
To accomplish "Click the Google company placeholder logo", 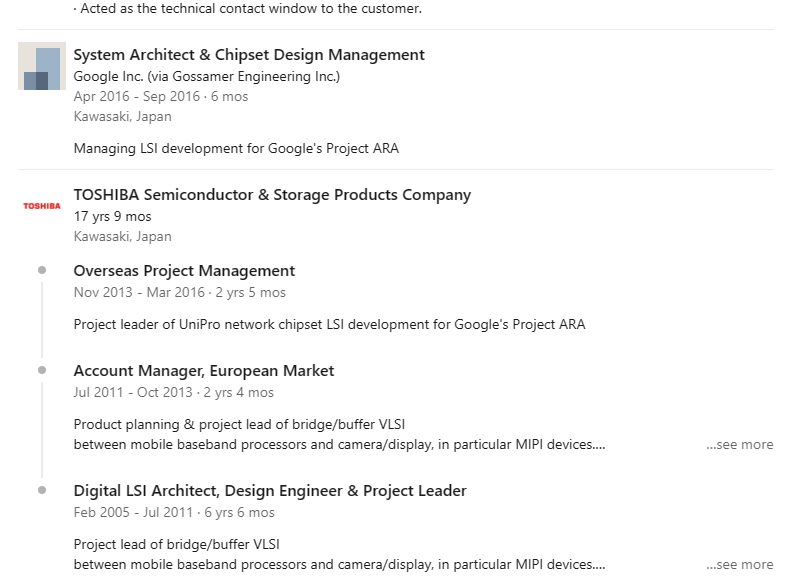I will 42,67.
